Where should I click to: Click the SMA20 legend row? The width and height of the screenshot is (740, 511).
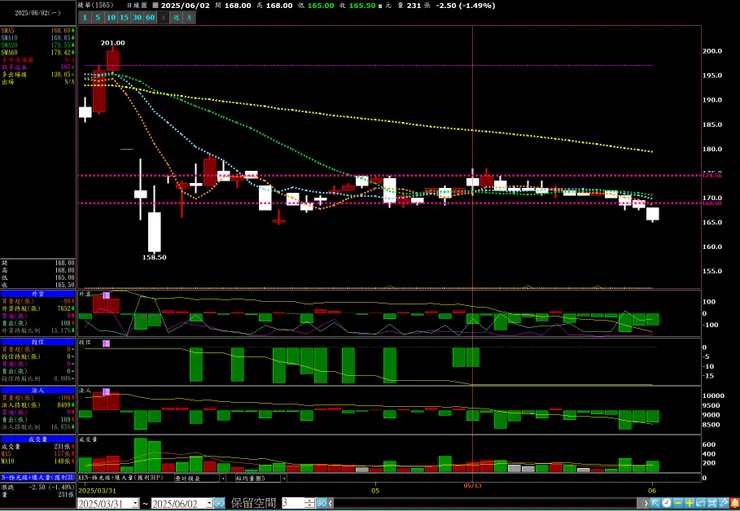[38, 45]
